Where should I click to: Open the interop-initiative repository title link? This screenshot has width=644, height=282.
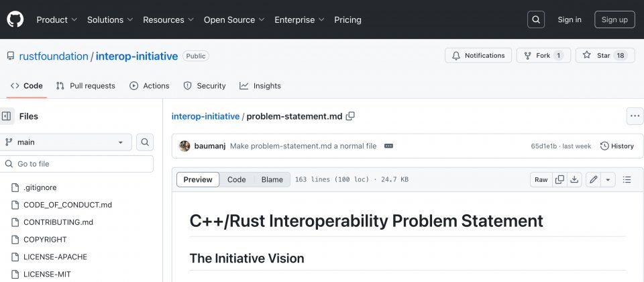tap(137, 56)
